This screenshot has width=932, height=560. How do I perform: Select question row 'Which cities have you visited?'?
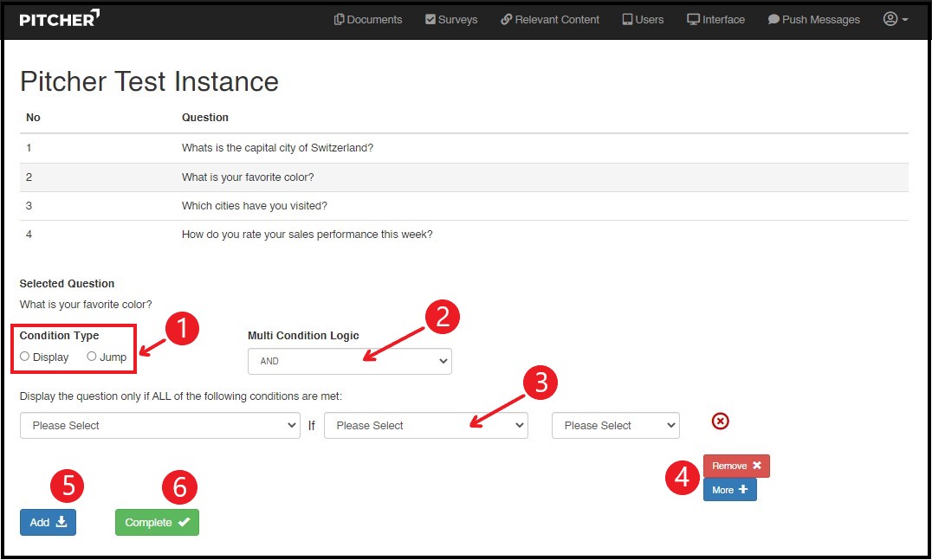click(254, 206)
